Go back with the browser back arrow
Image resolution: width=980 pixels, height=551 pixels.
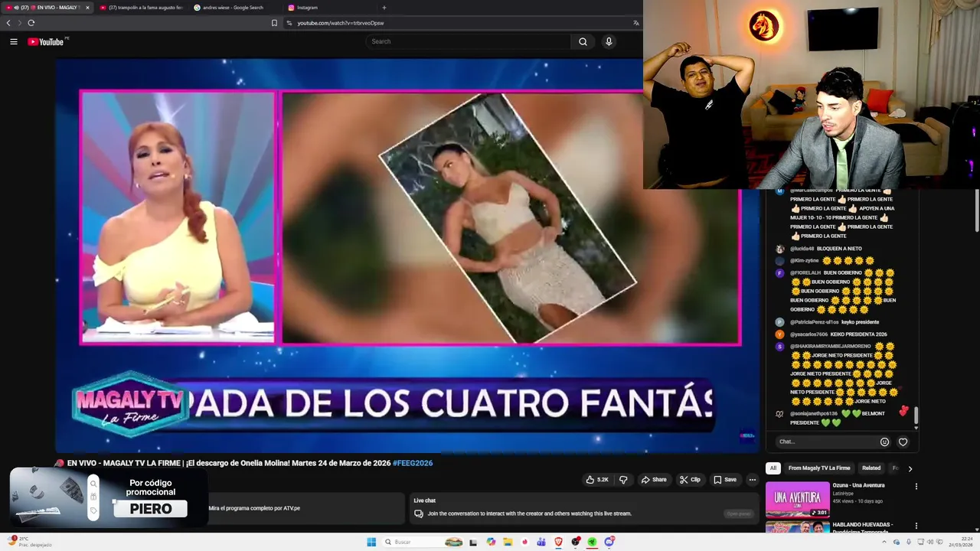coord(8,23)
